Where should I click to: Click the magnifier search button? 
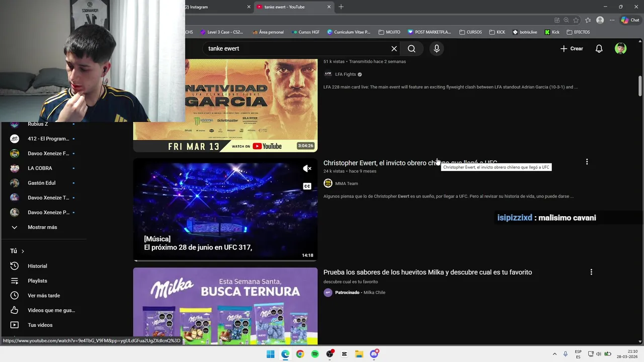[412, 49]
